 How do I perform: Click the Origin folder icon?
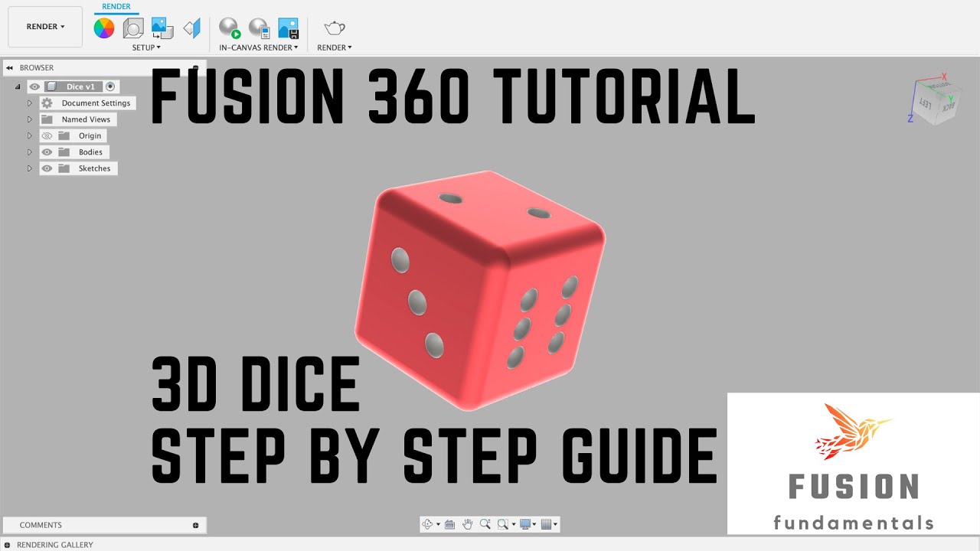tap(64, 136)
